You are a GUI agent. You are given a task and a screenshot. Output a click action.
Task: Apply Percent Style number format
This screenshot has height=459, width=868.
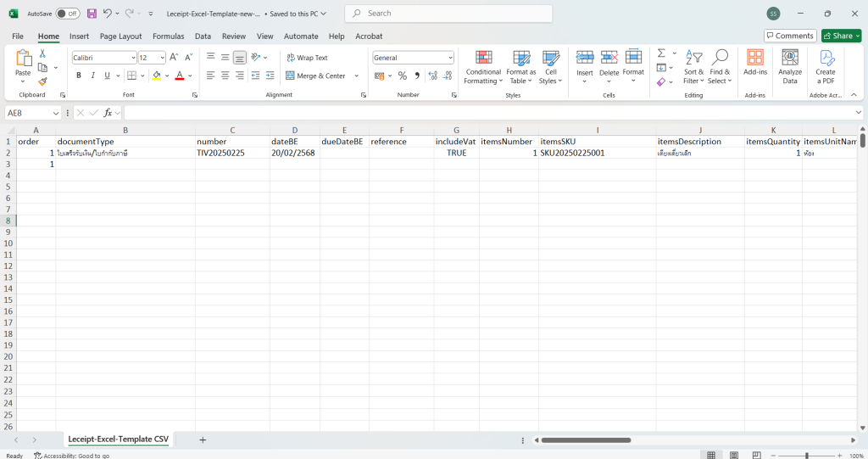pyautogui.click(x=403, y=76)
